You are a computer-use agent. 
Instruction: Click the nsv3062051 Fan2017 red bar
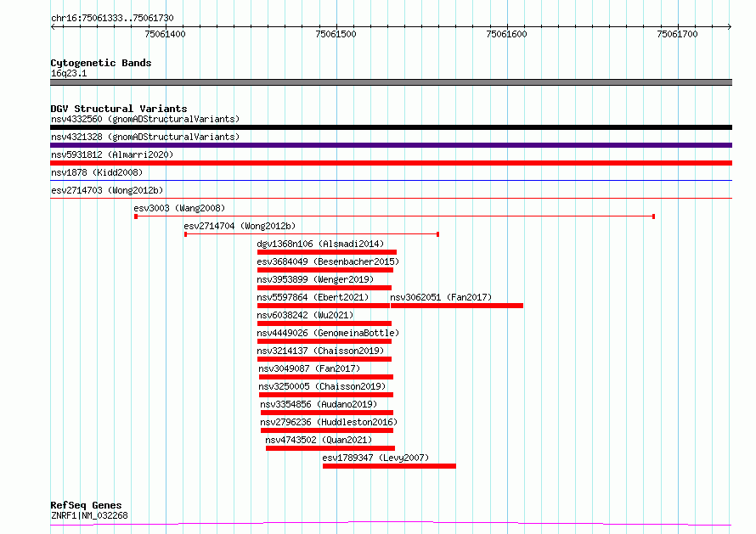(457, 306)
